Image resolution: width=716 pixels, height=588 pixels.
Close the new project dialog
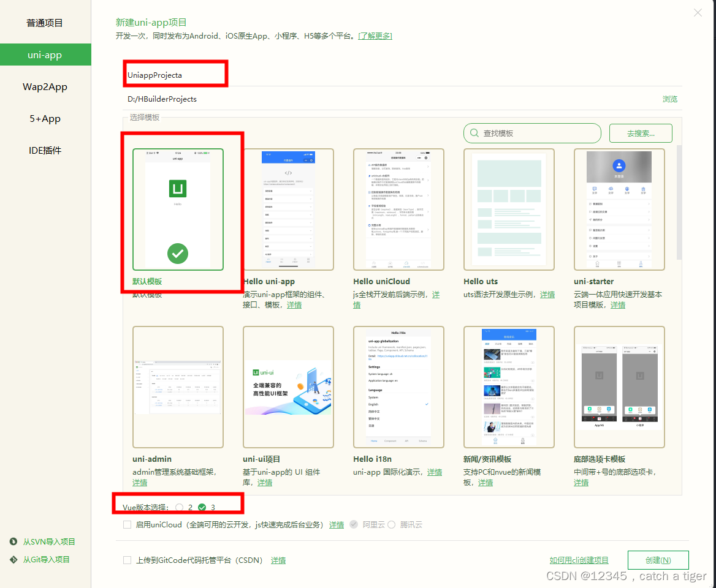click(698, 13)
